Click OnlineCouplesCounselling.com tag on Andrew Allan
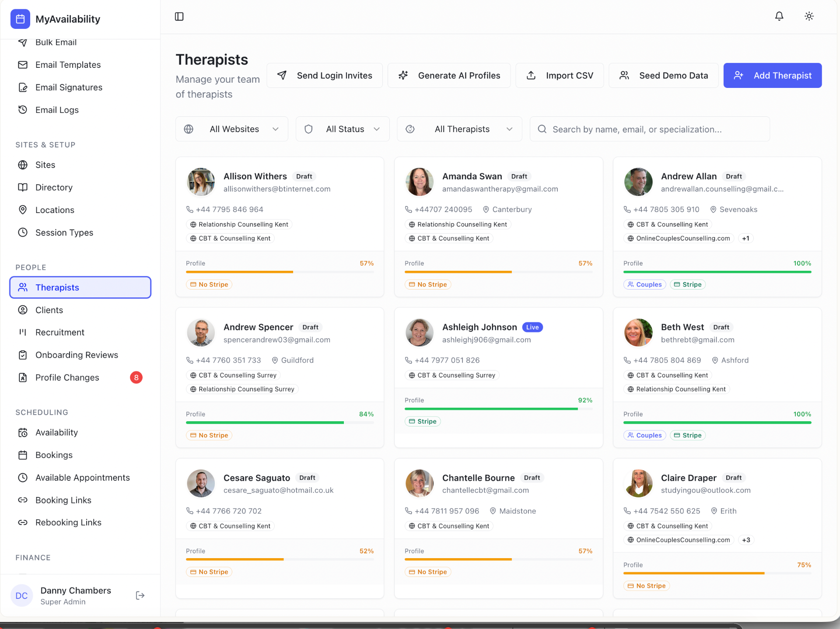 (x=679, y=238)
